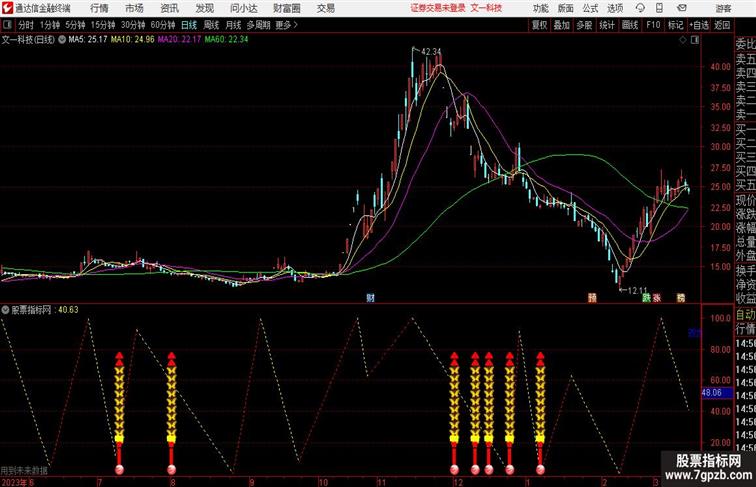Click the 文一科技(日线) chart title
Image resolution: width=756 pixels, height=487 pixels.
[28, 40]
